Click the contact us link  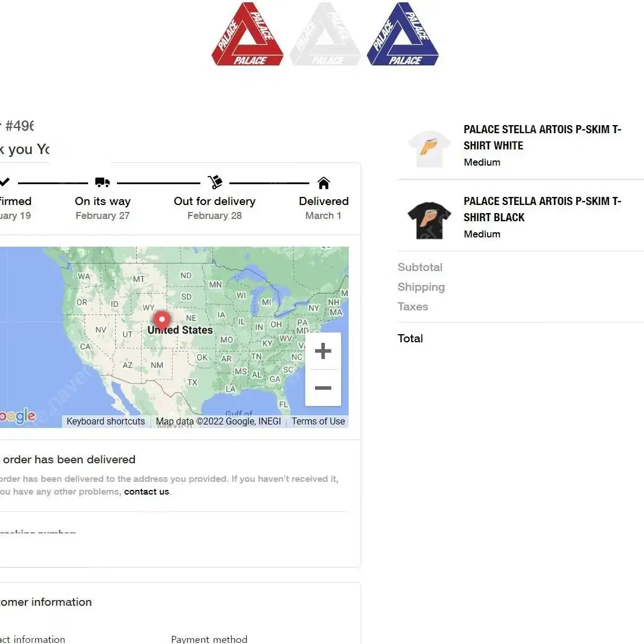coord(147,492)
